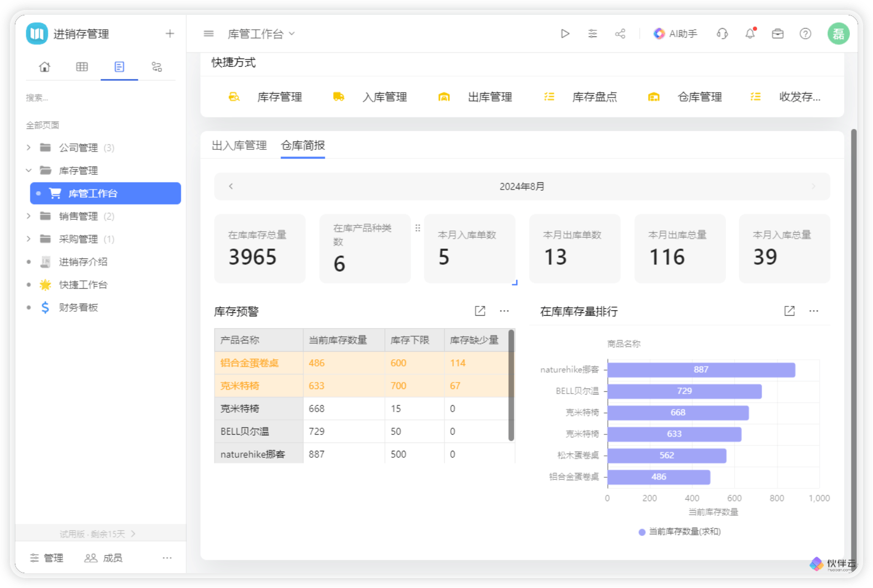Collapse the 库存管理 folder
Screen dimensions: 873x588
pos(29,170)
